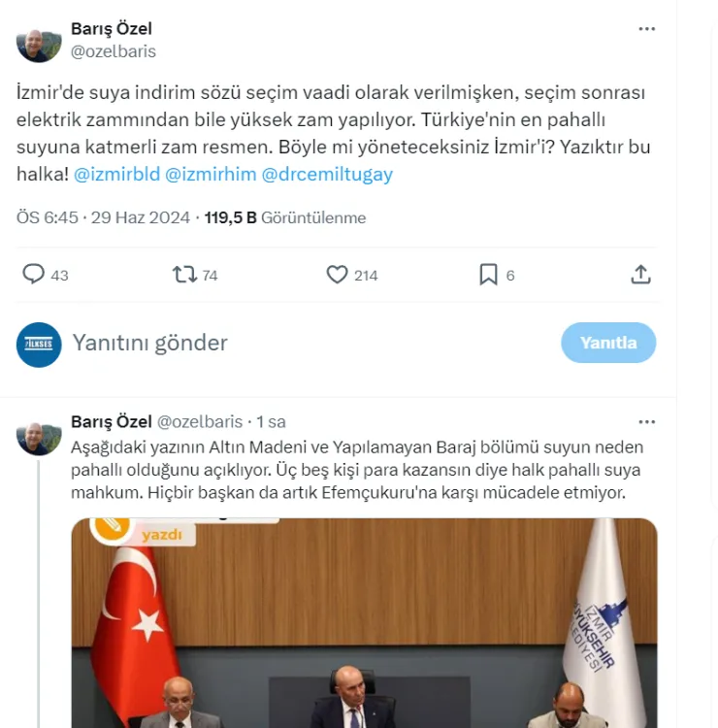Open the 29 Haz 2024 timestamp link
The image size is (718, 728).
pos(140,217)
